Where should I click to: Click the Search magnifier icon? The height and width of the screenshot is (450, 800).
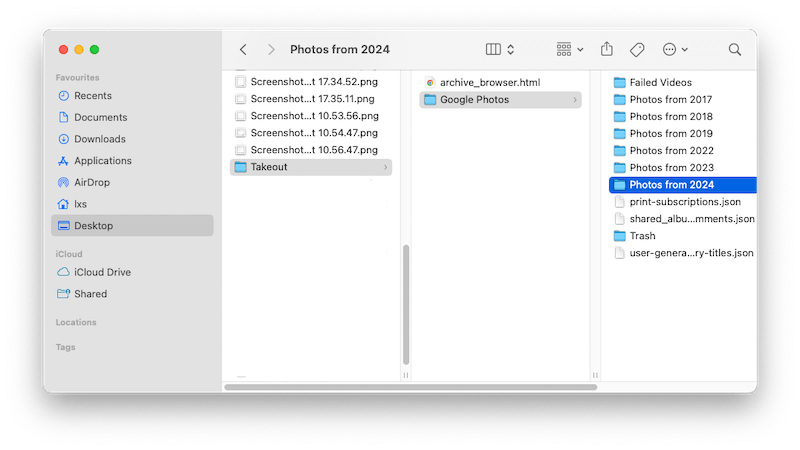[735, 49]
